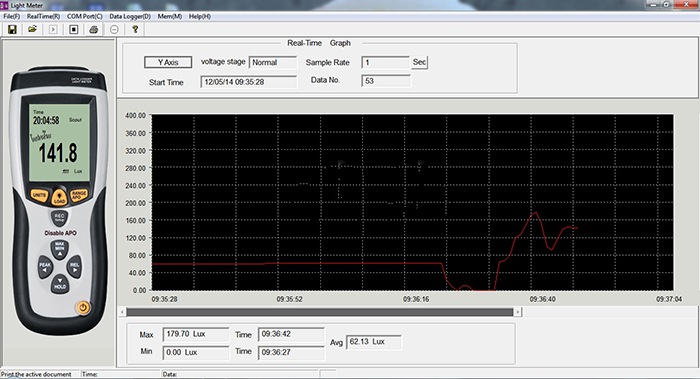Click the Start Time field

(x=249, y=82)
